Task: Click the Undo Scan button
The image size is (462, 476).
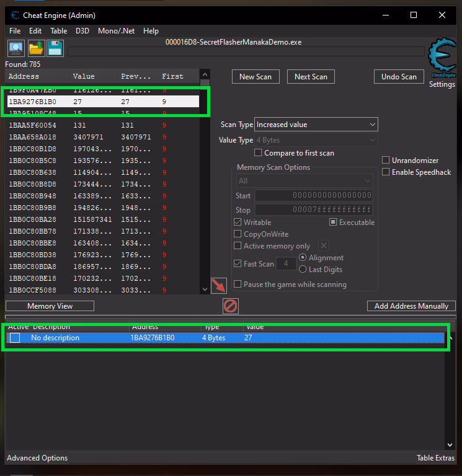Action: click(399, 77)
